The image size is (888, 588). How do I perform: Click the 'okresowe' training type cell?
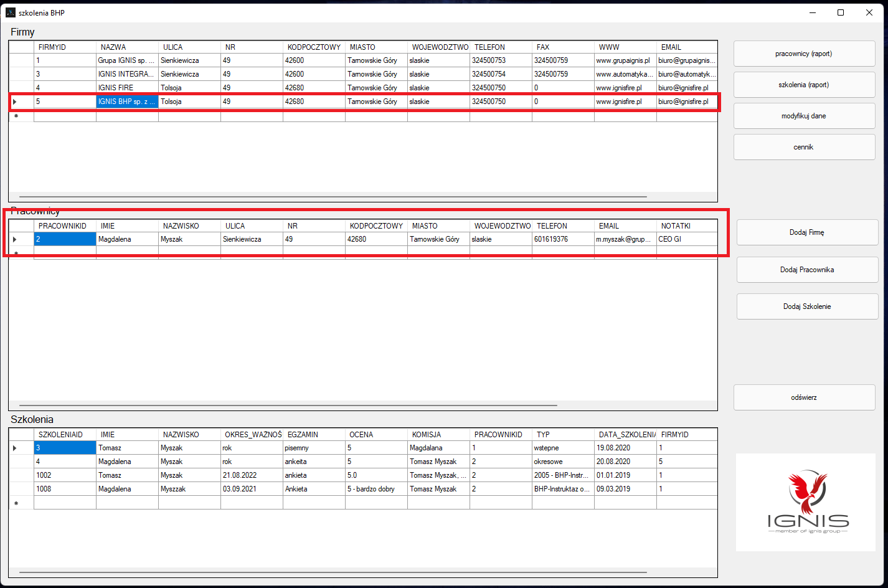point(563,462)
